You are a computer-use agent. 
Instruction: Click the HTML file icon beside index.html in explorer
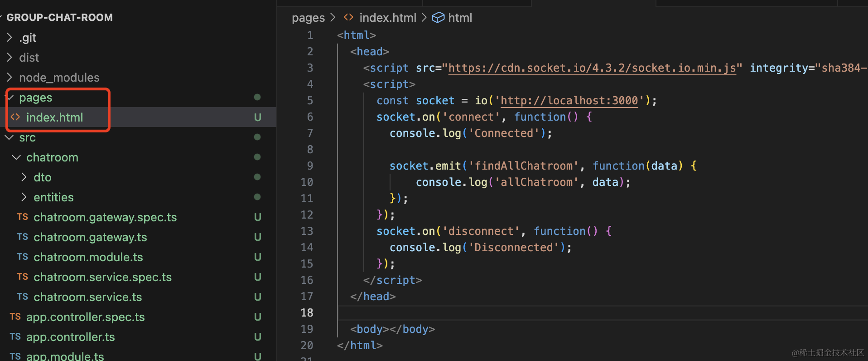15,117
